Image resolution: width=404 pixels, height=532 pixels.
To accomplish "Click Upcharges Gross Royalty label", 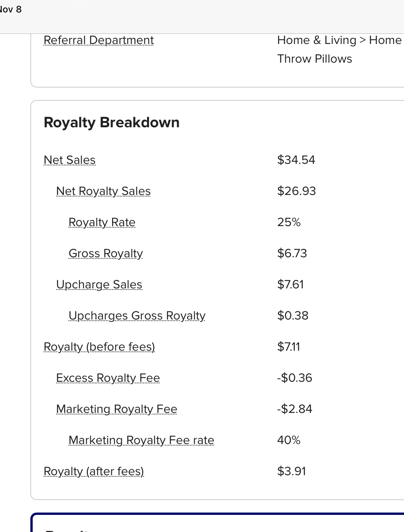I will (x=137, y=316).
